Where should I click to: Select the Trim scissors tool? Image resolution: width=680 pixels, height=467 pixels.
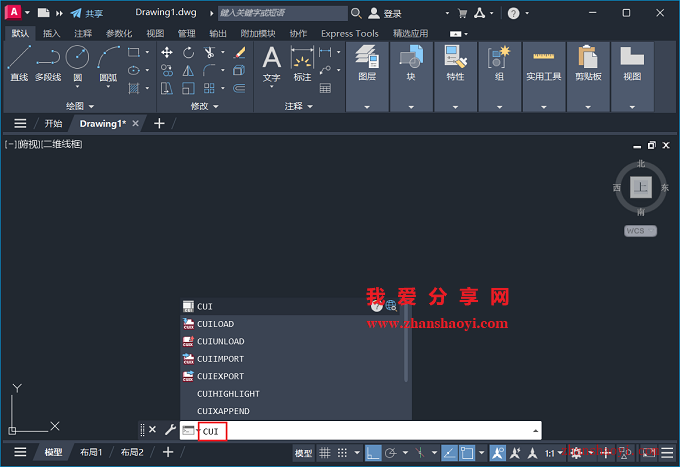point(209,52)
